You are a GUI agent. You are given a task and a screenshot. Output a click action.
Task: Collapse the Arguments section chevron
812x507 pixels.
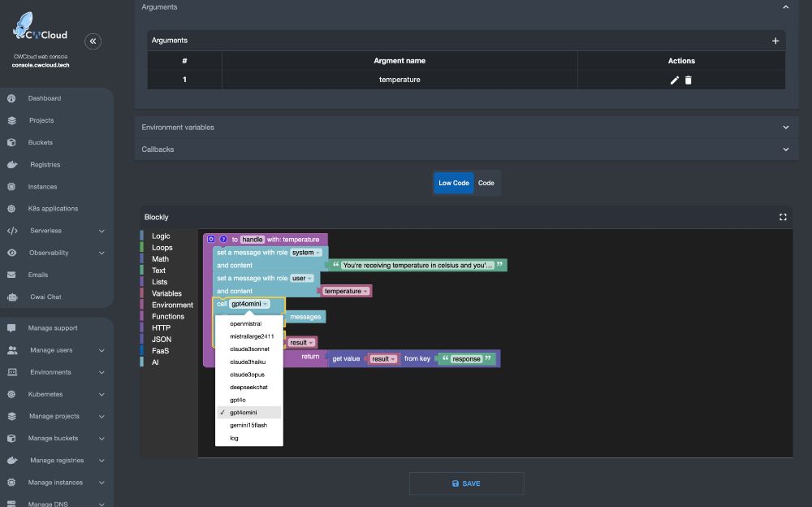785,7
